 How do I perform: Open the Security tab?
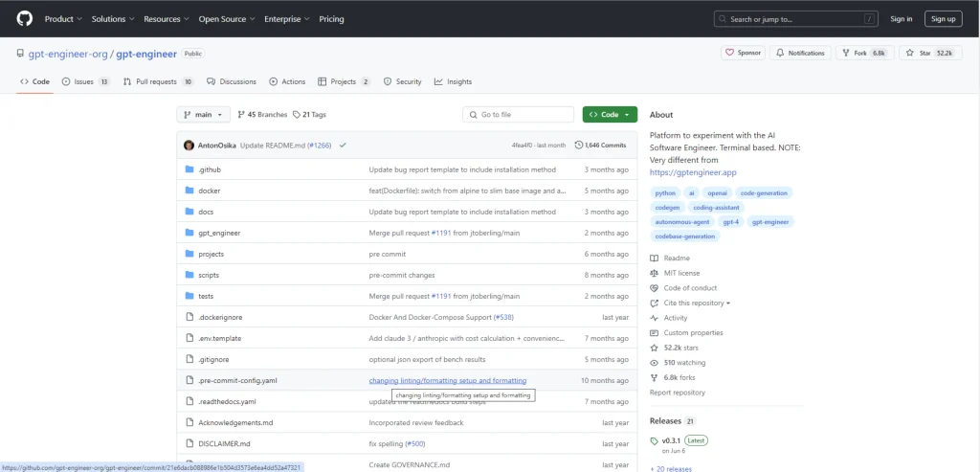point(402,82)
